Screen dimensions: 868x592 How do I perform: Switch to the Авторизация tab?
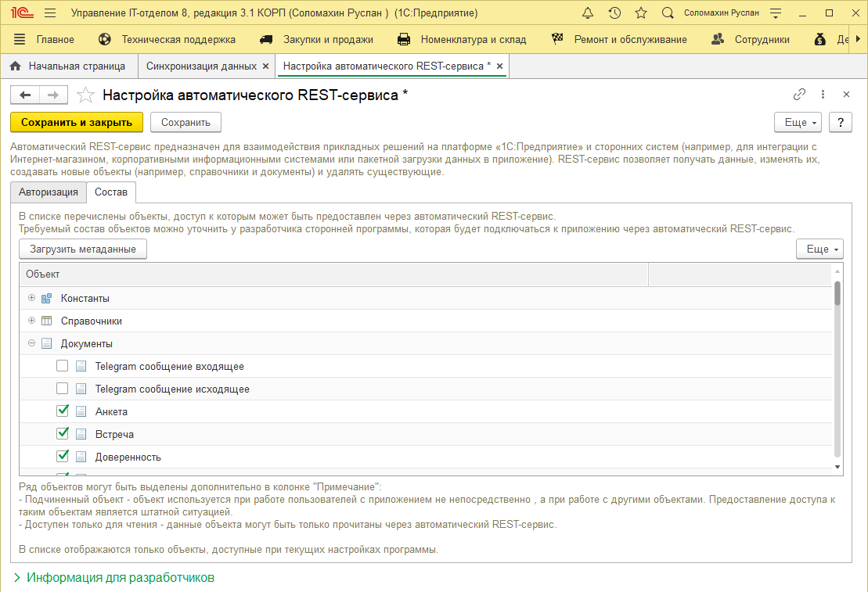pyautogui.click(x=49, y=192)
